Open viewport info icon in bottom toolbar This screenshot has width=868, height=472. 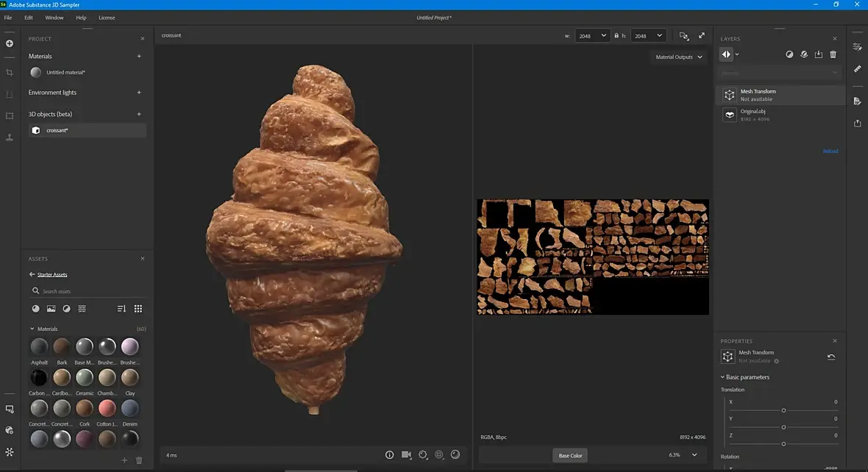click(x=390, y=455)
